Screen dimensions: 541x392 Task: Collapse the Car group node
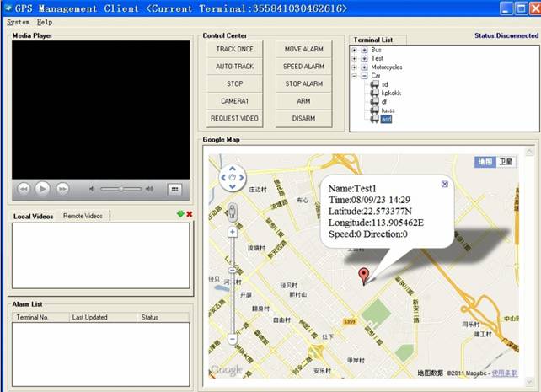tap(354, 76)
